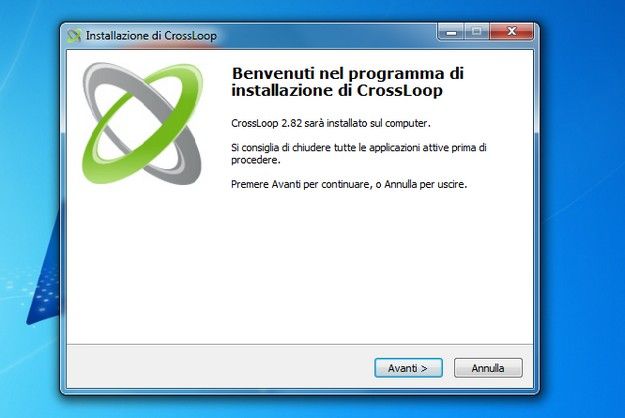
Task: Click the blue desktop below the installer window
Action: (299, 407)
